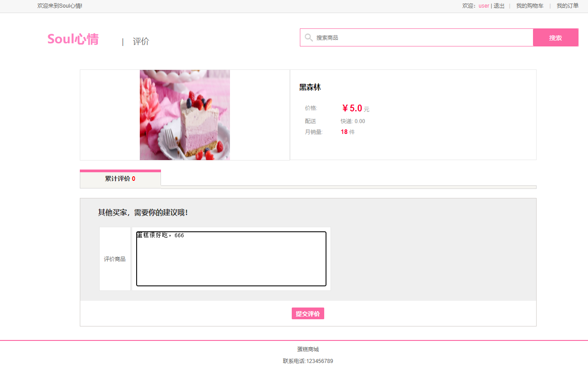This screenshot has width=588, height=372.
Task: Click the 联系电话 contact number
Action: tap(308, 361)
